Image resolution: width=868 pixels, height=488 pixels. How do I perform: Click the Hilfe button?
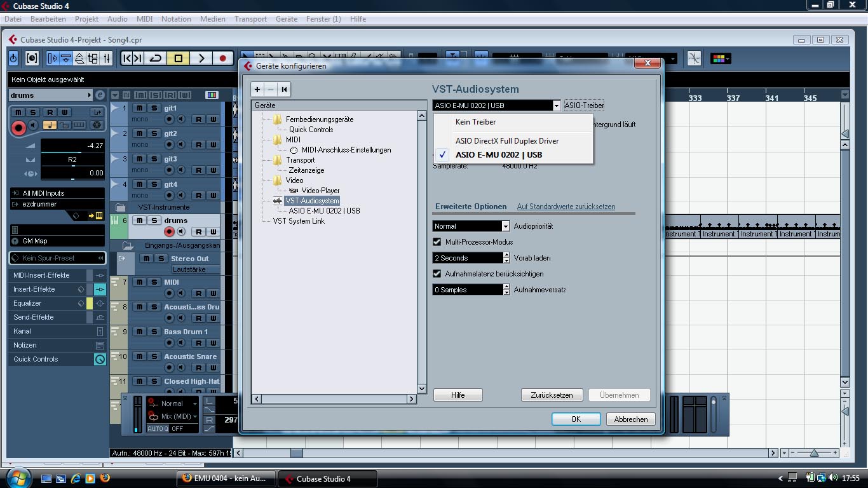pyautogui.click(x=458, y=395)
